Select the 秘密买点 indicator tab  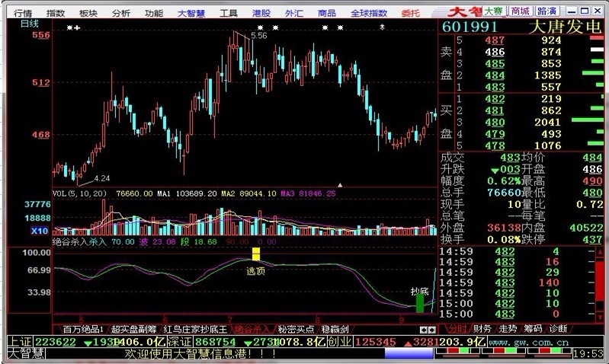pos(296,330)
